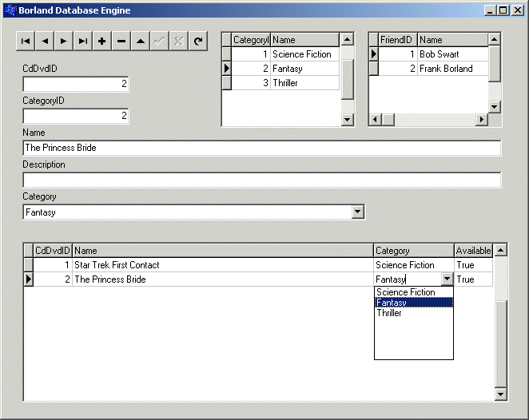Click the Borland Database Engine title icon
Image resolution: width=529 pixels, height=420 pixels.
point(10,10)
